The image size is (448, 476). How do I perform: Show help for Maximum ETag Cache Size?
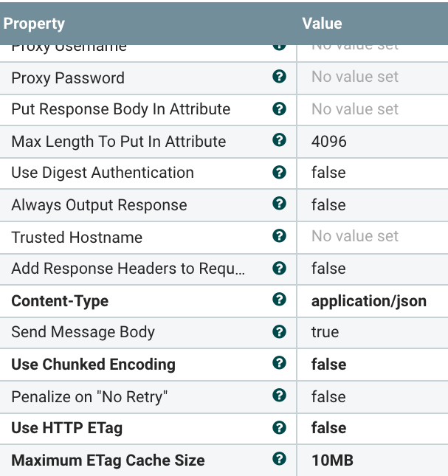(279, 459)
